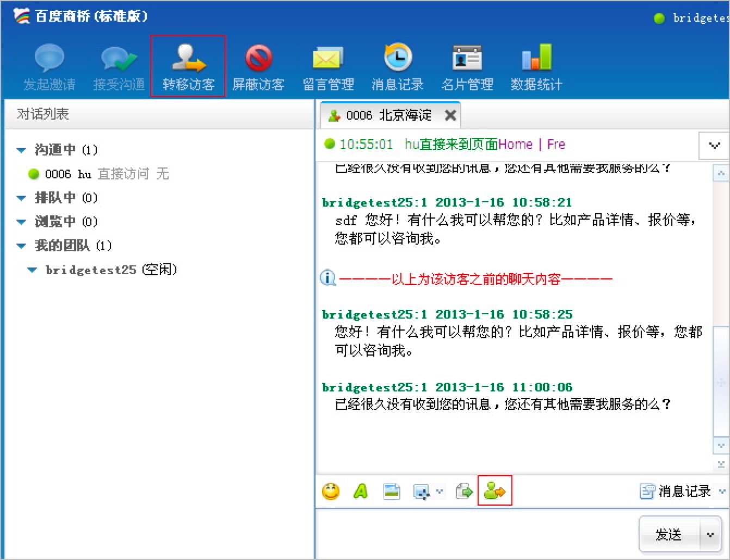Image resolution: width=730 pixels, height=560 pixels.
Task: Expand the 我的团队 (1) group
Action: pos(21,246)
